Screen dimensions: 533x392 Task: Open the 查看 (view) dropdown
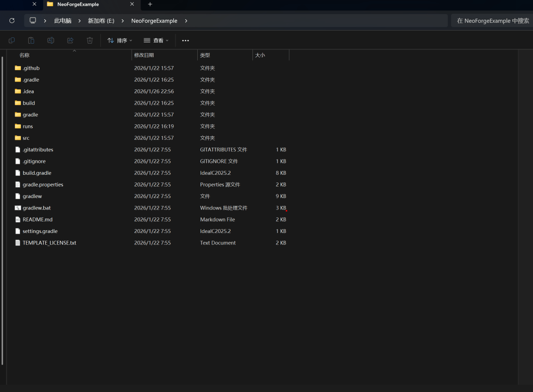(x=156, y=41)
